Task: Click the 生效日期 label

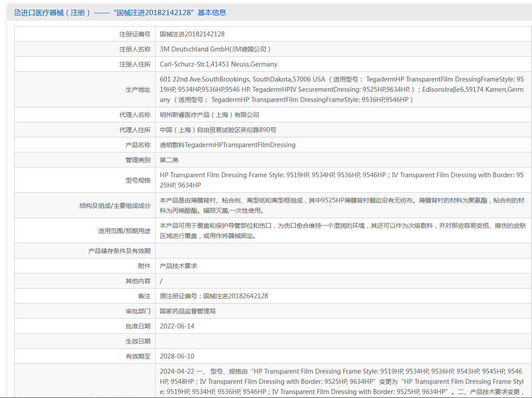Action: coord(138,341)
